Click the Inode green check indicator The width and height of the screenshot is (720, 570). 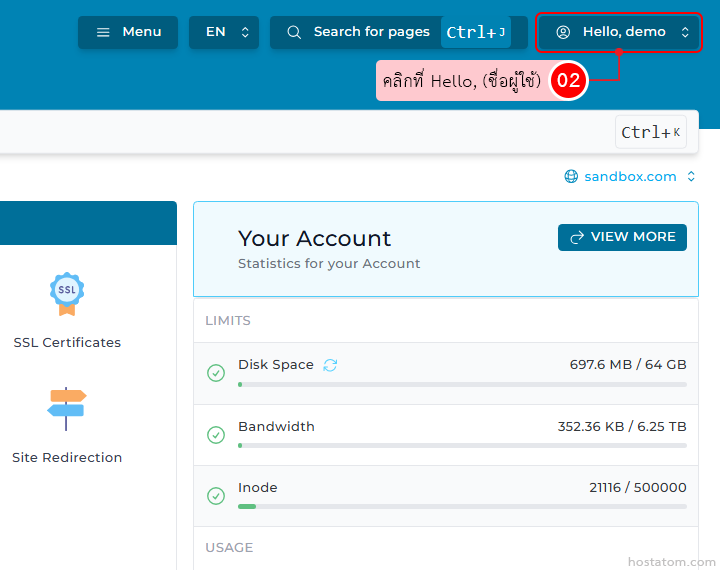(x=216, y=496)
